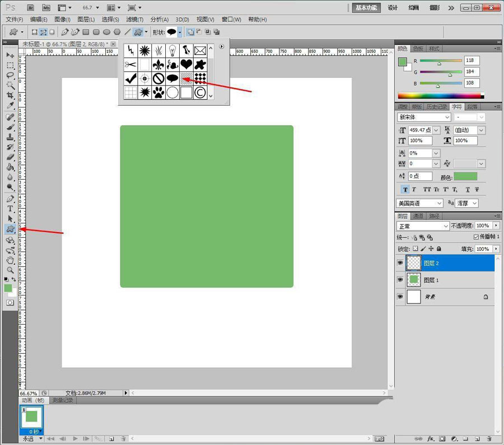Toggle visibility of the 背景 layer
Screen dimensions: 504x445
[x=400, y=297]
